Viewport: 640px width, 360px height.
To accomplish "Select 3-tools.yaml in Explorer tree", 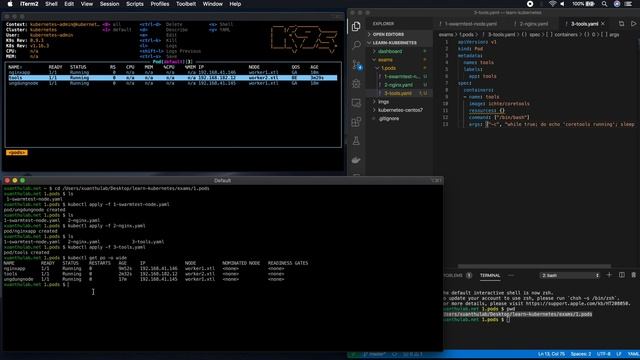I will tap(398, 93).
